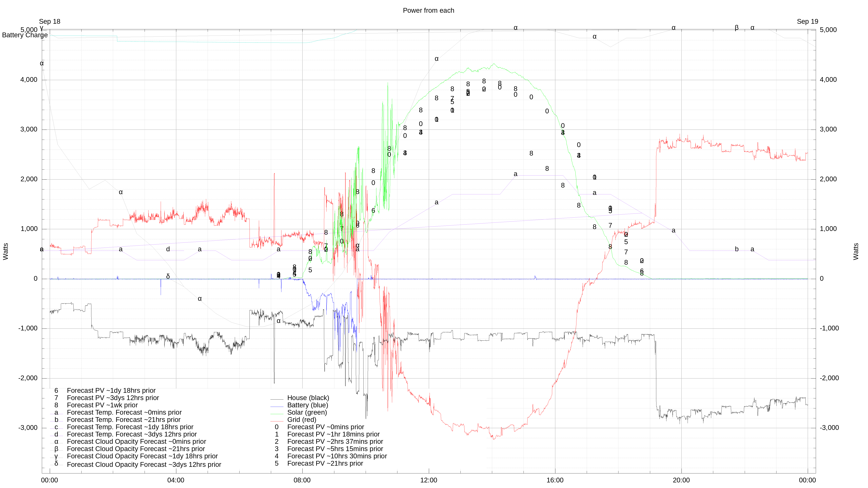
Task: Click legend entry 'Forecast PV ~10hrs 30mins prior'
Action: (337, 456)
